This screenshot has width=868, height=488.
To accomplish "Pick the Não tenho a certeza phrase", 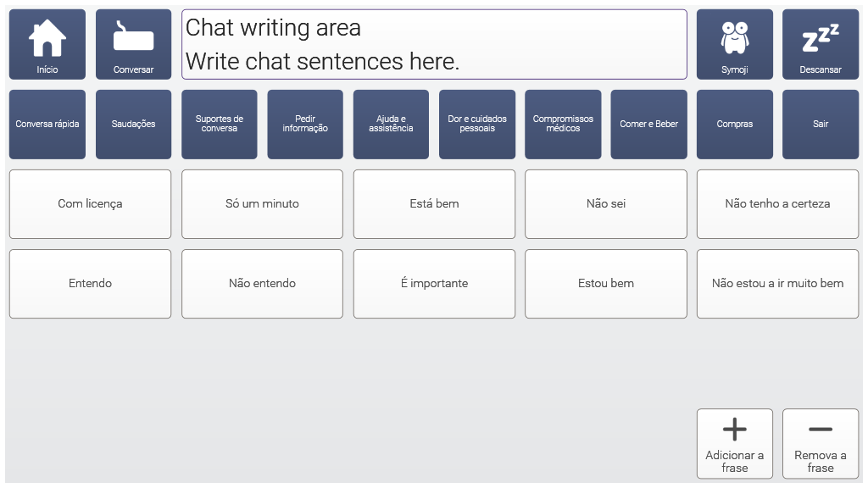I will [x=777, y=204].
